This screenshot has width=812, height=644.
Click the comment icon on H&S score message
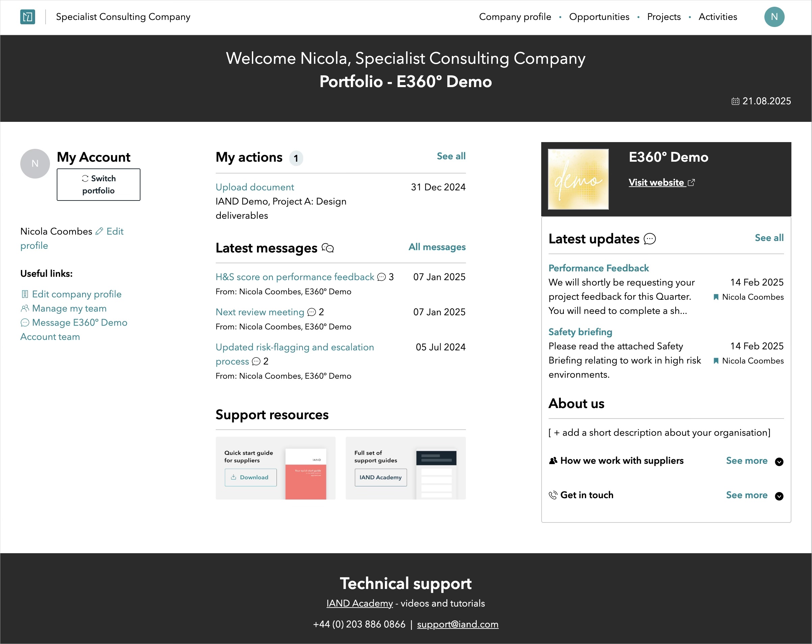382,277
